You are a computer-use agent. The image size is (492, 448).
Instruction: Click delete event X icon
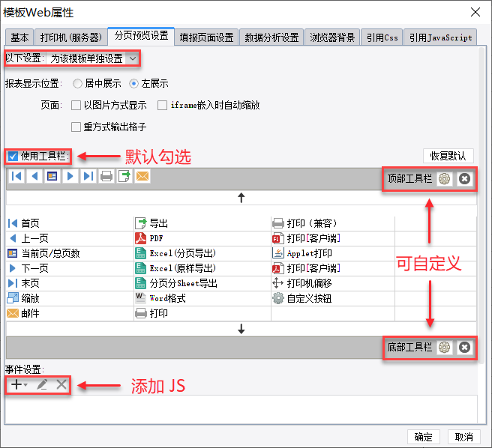(61, 384)
